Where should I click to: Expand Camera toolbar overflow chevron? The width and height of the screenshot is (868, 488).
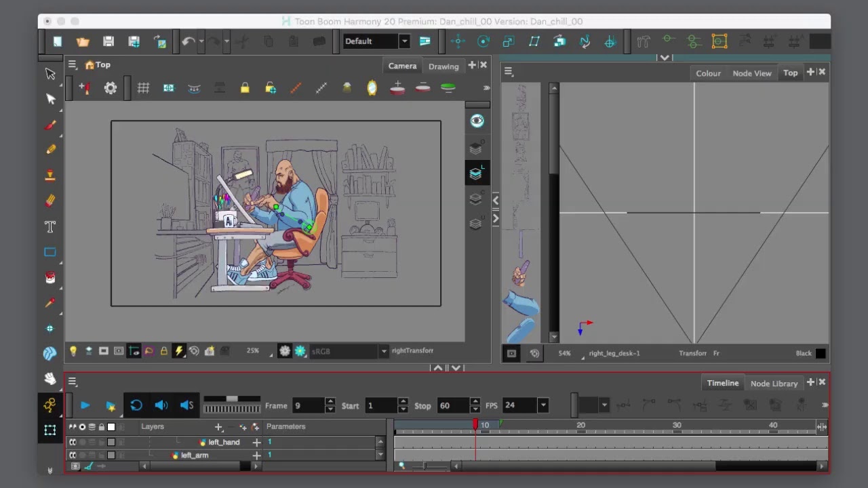coord(486,87)
